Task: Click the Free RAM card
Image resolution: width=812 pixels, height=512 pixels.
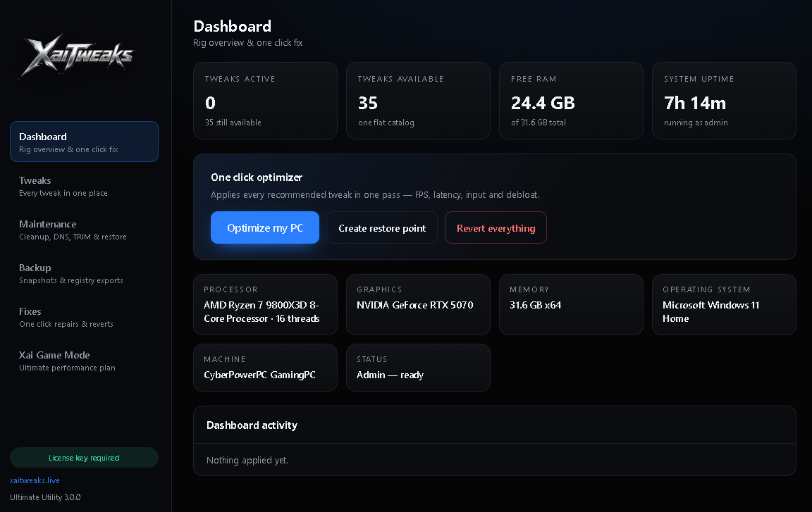Action: (571, 101)
